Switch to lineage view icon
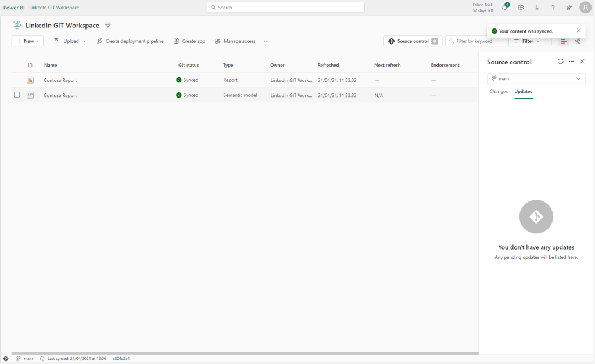Screen dimensions: 595x364 [577, 41]
